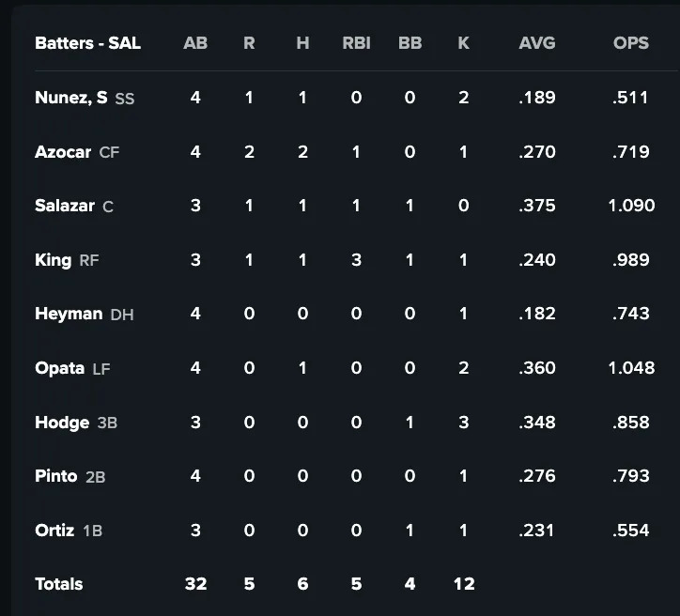This screenshot has height=616, width=680.
Task: Open Hodge's player page
Action: [x=62, y=423]
